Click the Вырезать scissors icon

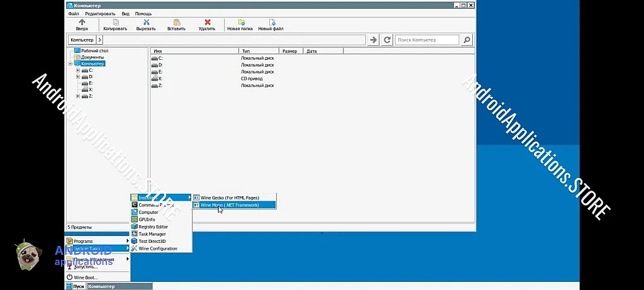click(x=145, y=22)
